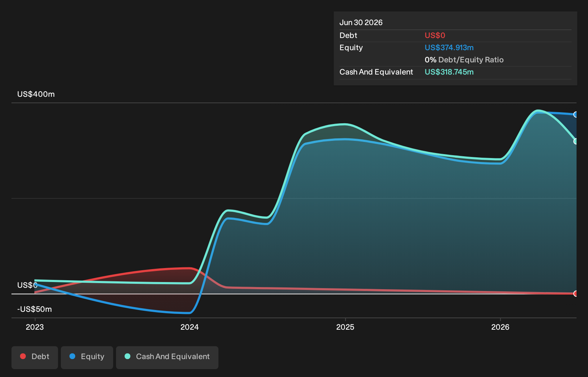This screenshot has height=377, width=588.
Task: Toggle the Equity series legend button
Action: 87,357
